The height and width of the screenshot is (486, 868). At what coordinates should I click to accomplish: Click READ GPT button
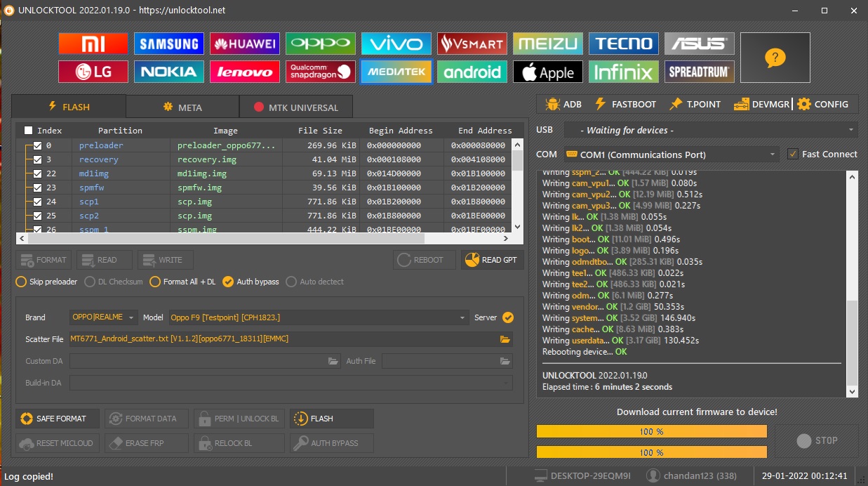click(493, 260)
